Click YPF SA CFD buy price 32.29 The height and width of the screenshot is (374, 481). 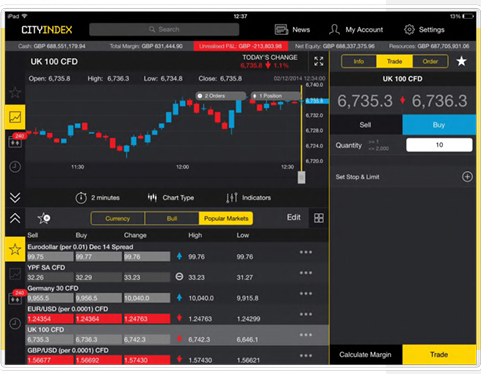[99, 277]
